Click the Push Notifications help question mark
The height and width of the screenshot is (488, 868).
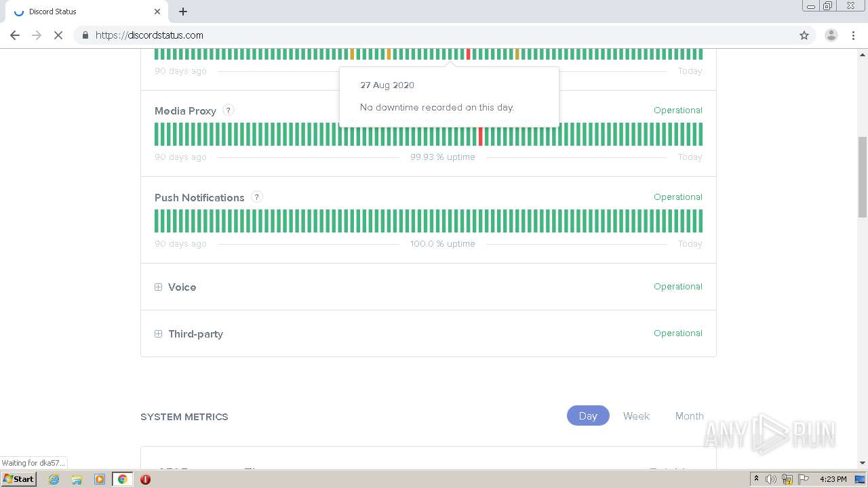coord(256,197)
